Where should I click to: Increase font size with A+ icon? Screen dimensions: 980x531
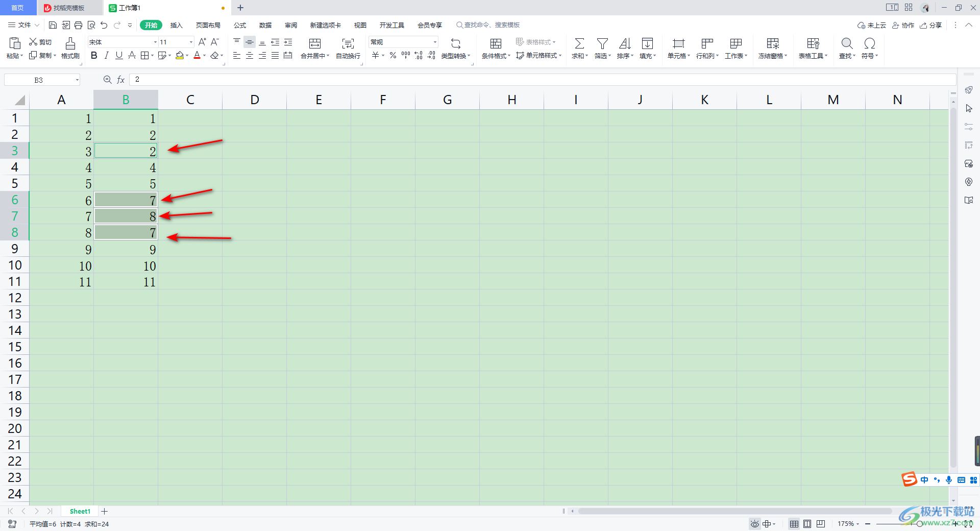203,42
